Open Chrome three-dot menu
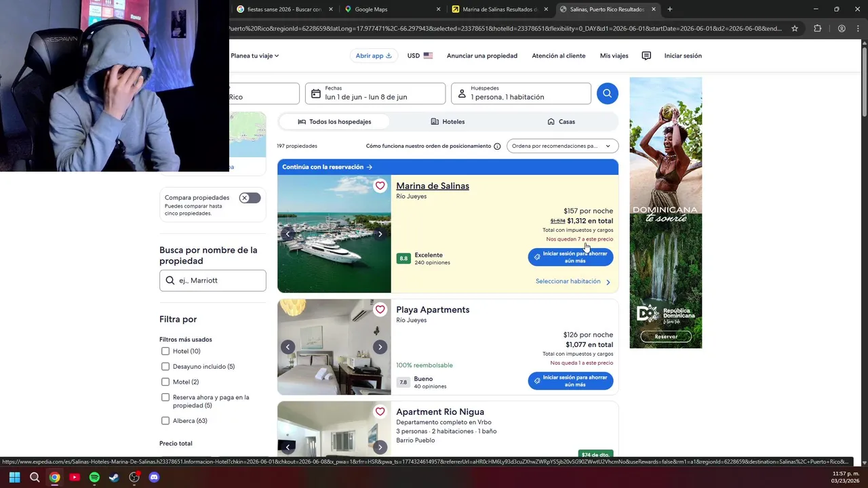Screen dimensions: 868x488 pyautogui.click(x=858, y=28)
